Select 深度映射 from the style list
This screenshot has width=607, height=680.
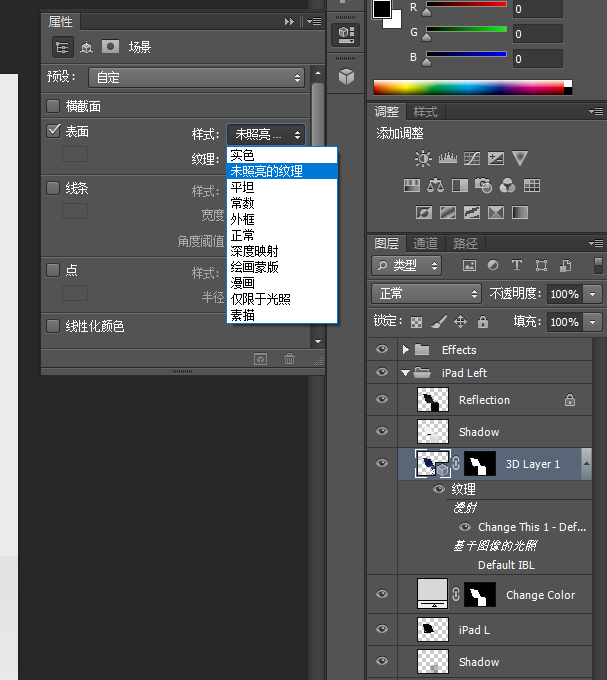click(254, 251)
